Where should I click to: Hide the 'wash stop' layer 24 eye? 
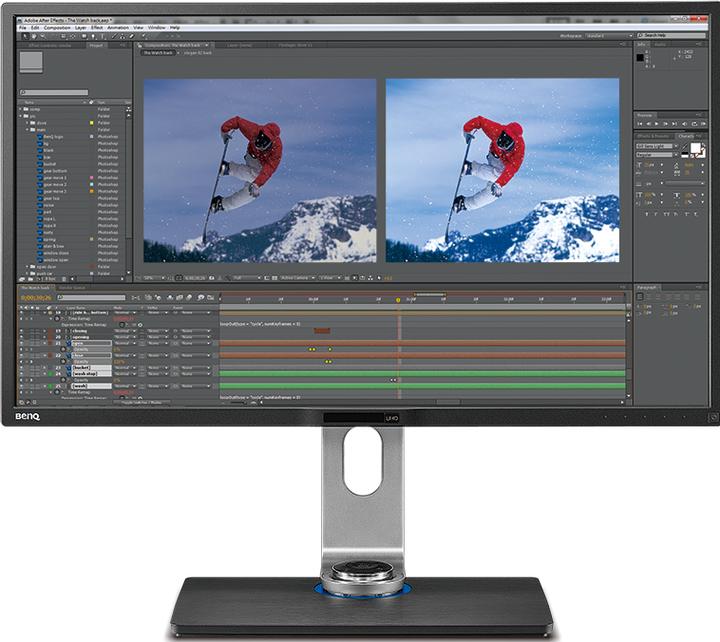pos(21,374)
